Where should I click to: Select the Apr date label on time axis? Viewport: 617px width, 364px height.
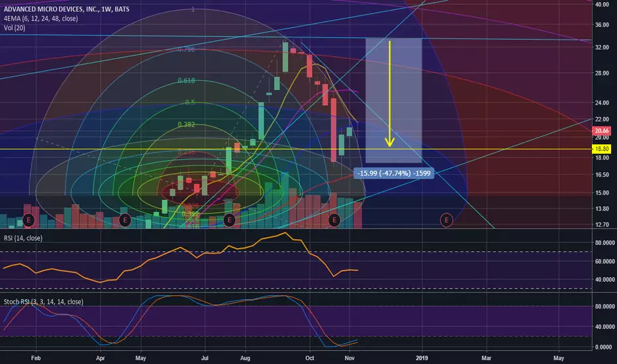[x=101, y=358]
